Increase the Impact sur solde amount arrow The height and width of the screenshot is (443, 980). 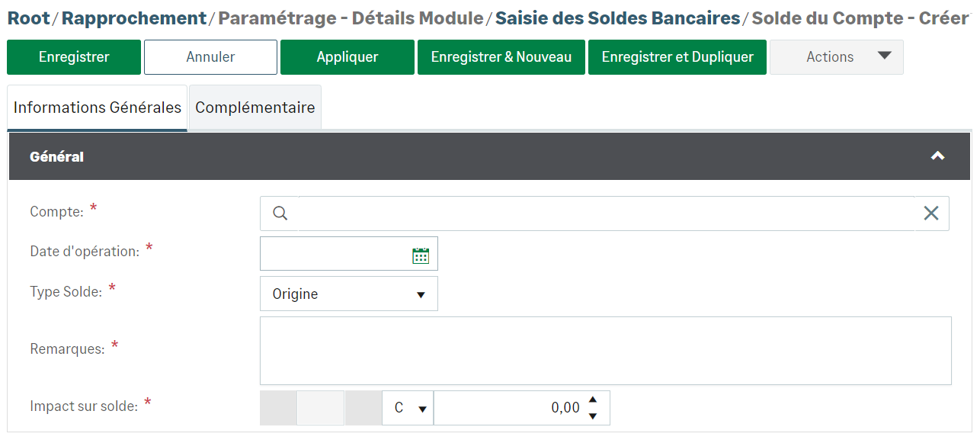pos(593,400)
